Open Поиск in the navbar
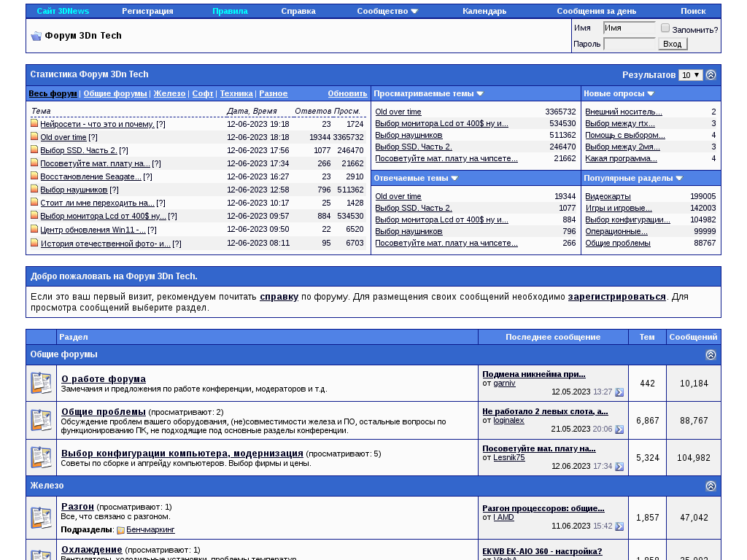This screenshot has height=560, width=747. 693,11
